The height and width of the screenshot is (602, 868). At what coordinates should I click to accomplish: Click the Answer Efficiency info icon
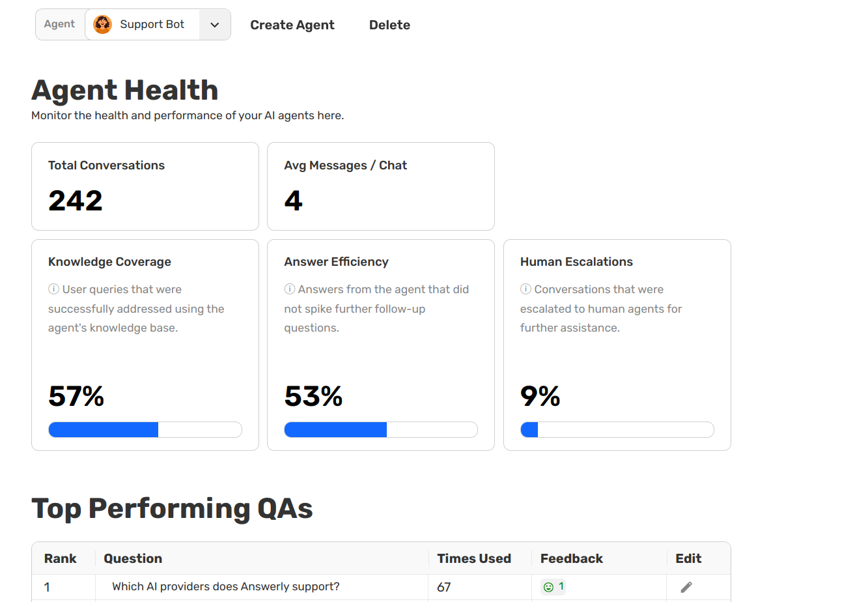[x=290, y=289]
